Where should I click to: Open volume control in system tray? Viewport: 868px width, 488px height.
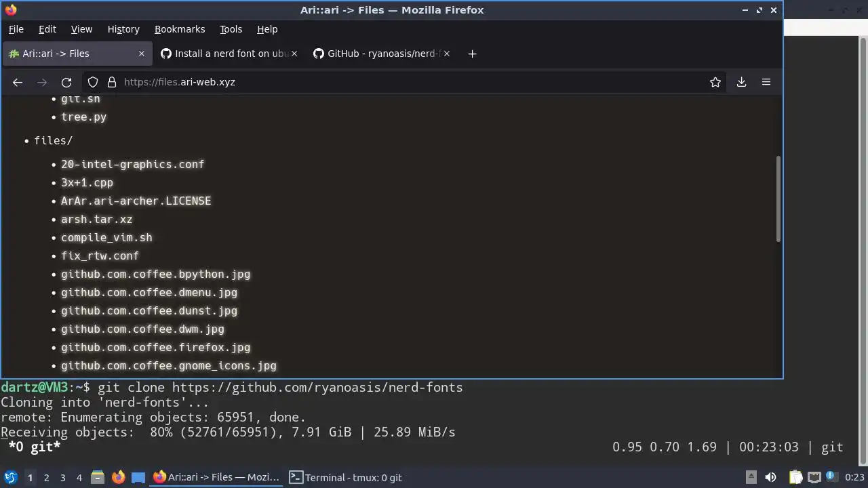click(770, 477)
